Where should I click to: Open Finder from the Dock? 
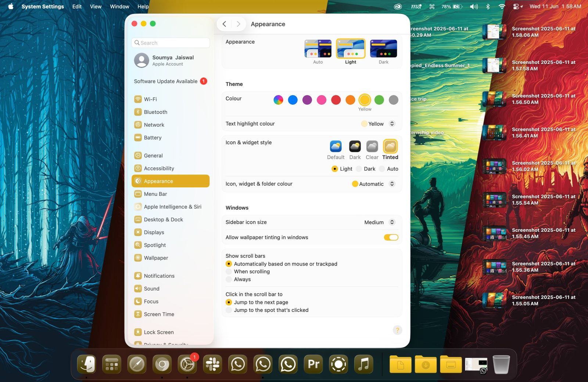pyautogui.click(x=87, y=364)
